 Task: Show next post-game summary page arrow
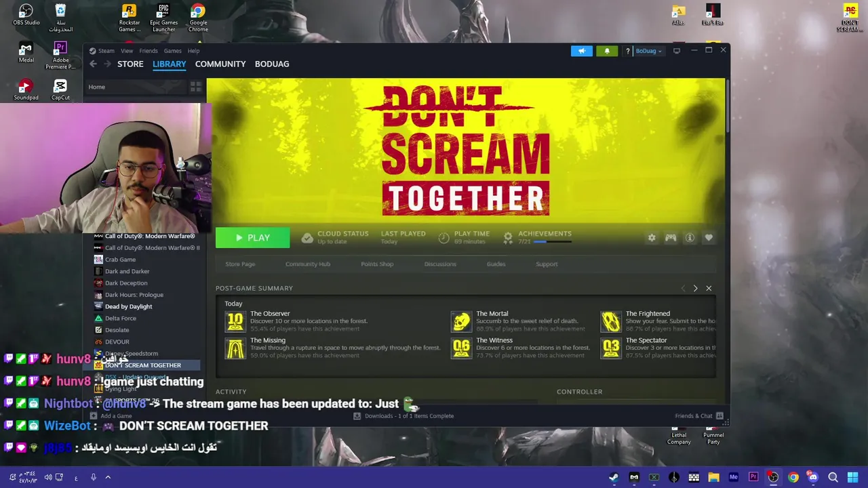click(695, 289)
